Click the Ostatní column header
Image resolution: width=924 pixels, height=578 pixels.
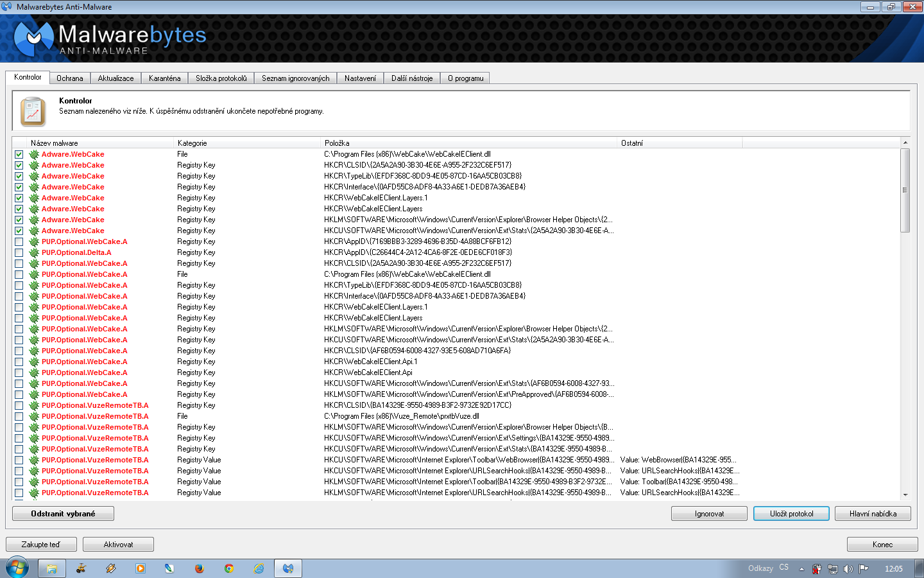point(680,143)
